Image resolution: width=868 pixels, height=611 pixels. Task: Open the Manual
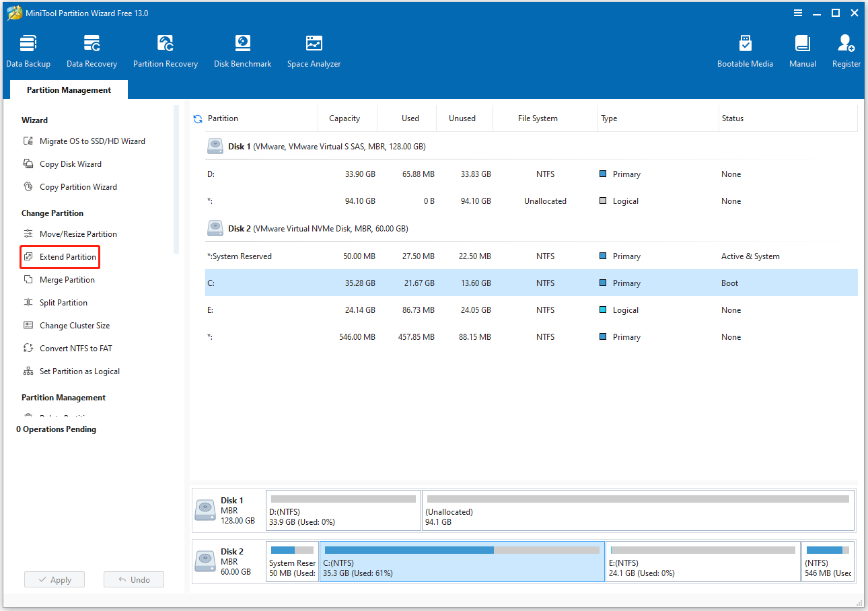pos(802,50)
